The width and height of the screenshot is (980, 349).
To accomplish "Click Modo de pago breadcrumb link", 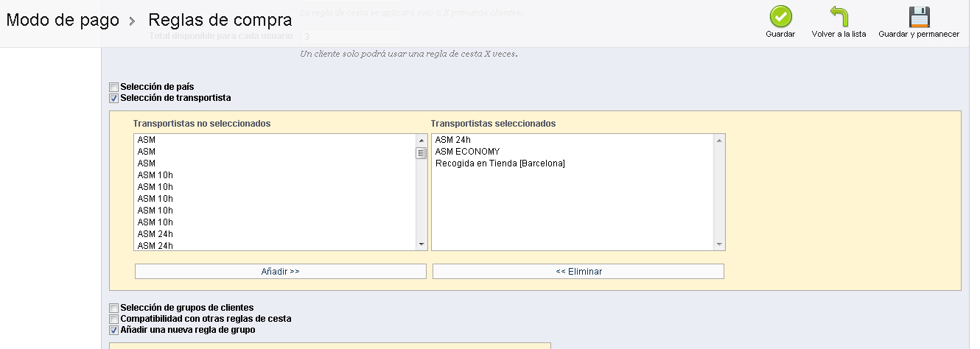I will (x=63, y=20).
